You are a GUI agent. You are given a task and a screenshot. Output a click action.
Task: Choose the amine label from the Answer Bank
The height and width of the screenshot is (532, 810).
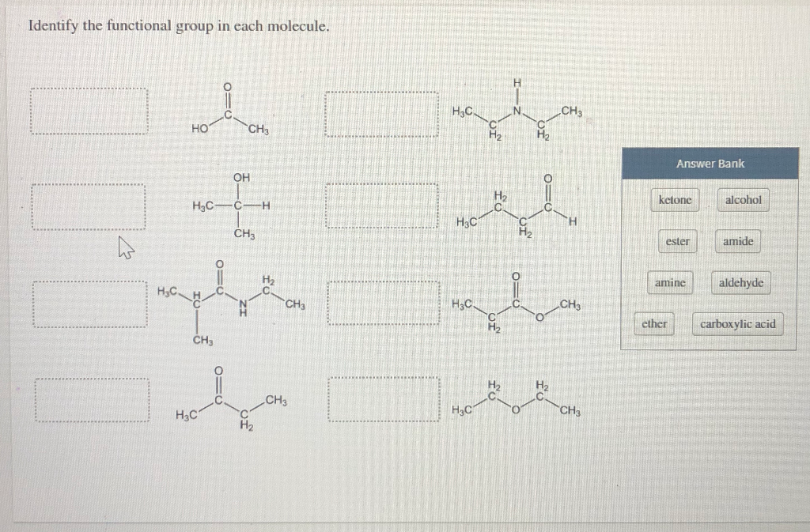669,282
